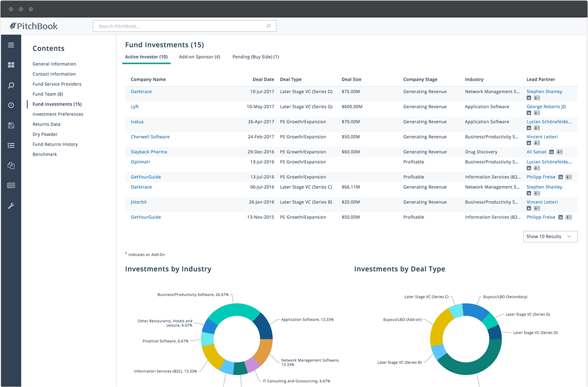Click the search magnifier icon in the left sidebar

(11, 85)
